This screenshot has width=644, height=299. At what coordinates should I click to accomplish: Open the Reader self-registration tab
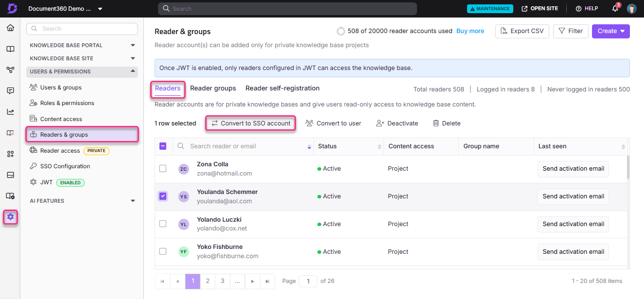(x=282, y=88)
